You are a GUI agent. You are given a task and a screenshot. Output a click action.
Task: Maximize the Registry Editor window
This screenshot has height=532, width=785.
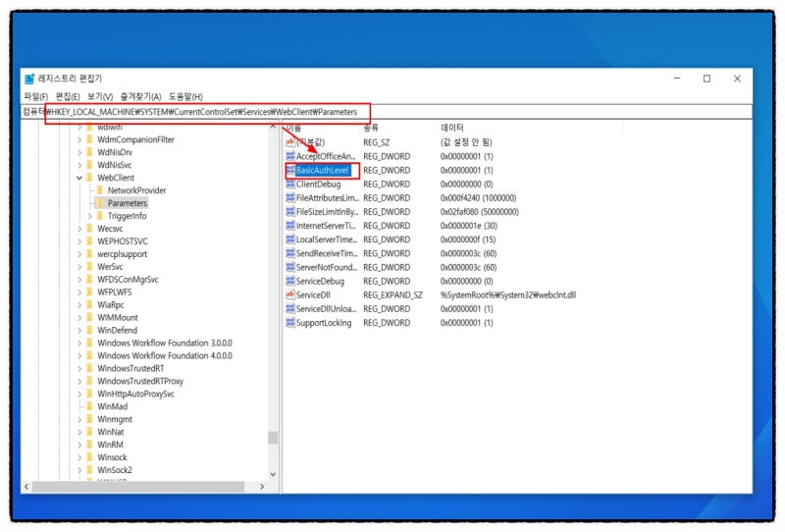706,79
